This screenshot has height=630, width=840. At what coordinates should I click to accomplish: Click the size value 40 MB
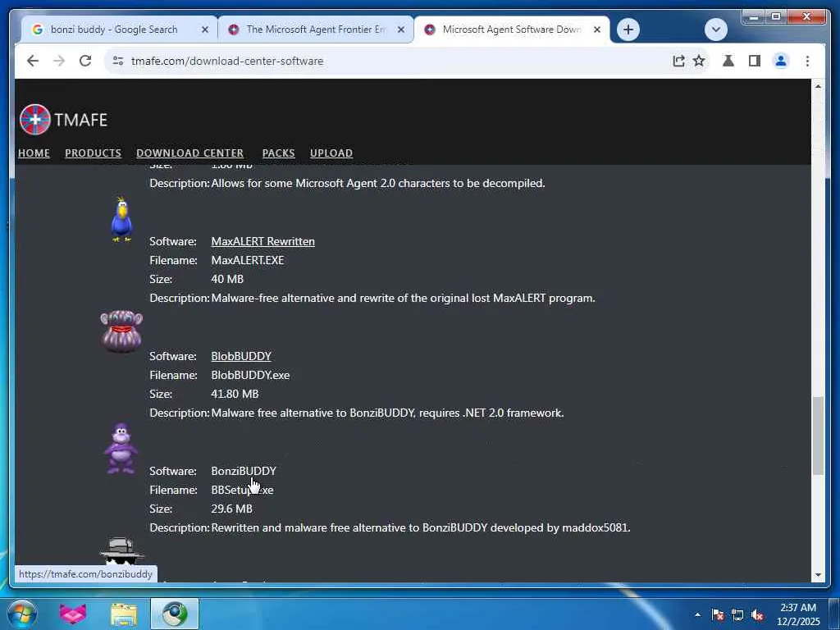(227, 279)
